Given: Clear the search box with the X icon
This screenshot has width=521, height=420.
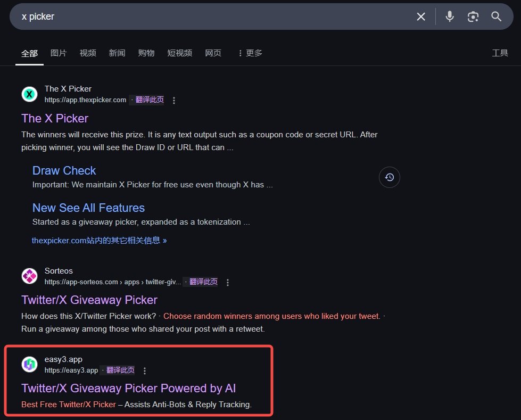Looking at the screenshot, I should pyautogui.click(x=420, y=17).
